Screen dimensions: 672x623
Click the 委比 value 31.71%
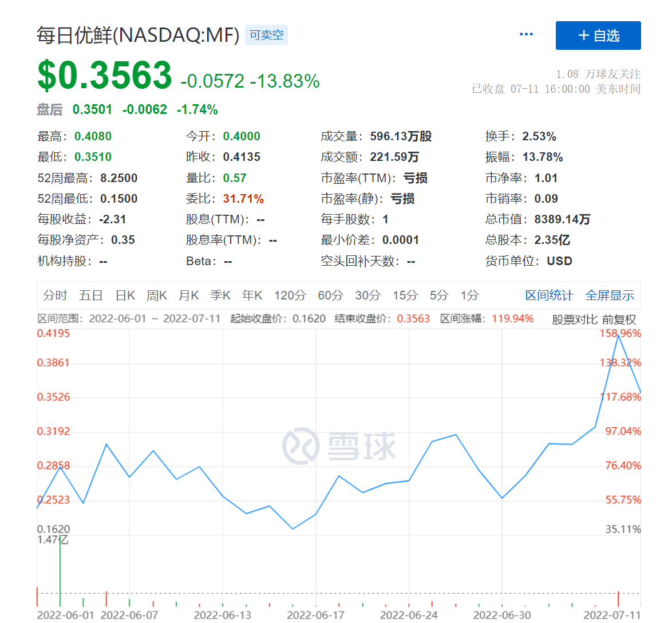tap(243, 199)
